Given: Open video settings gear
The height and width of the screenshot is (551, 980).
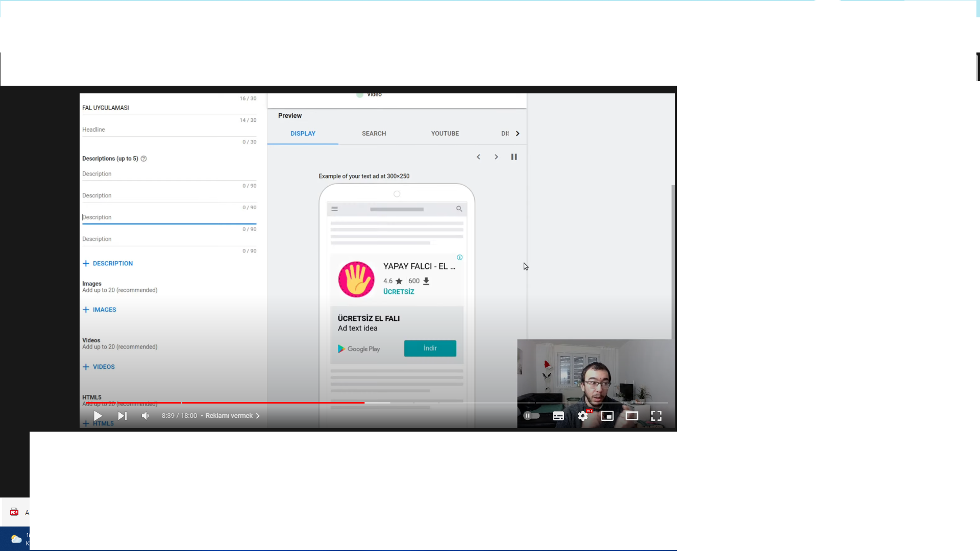Looking at the screenshot, I should pos(583,416).
